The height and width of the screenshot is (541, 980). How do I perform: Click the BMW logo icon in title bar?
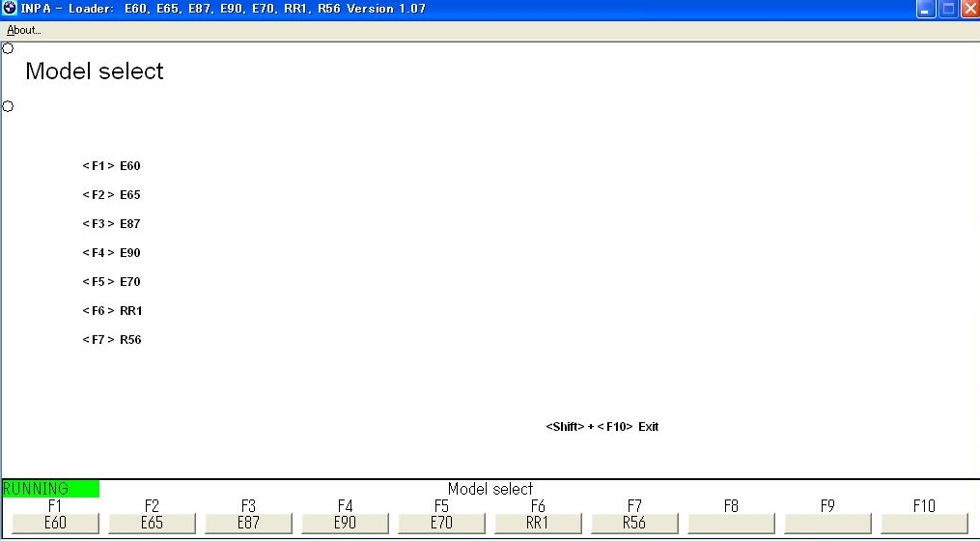(x=10, y=9)
